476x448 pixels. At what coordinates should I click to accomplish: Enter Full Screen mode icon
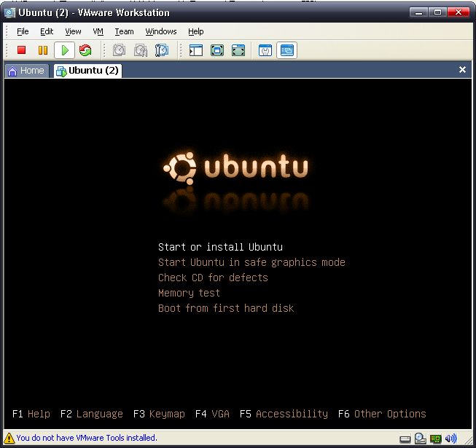pos(217,50)
